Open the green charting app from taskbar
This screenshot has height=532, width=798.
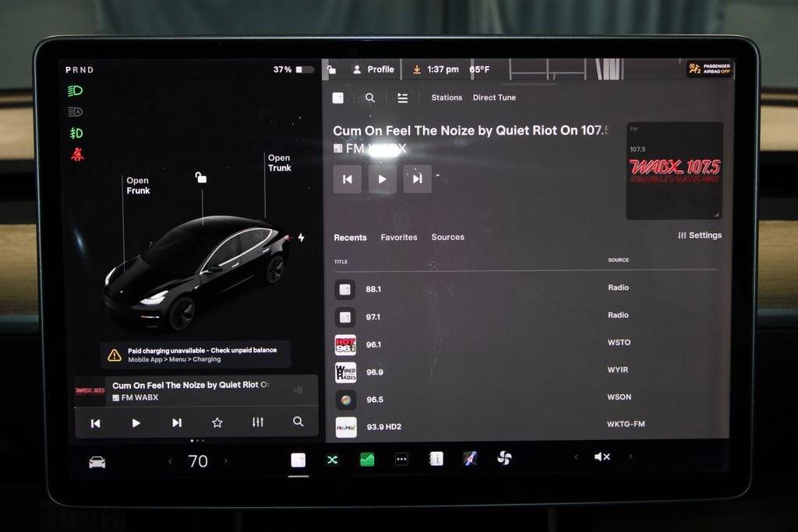tap(366, 460)
